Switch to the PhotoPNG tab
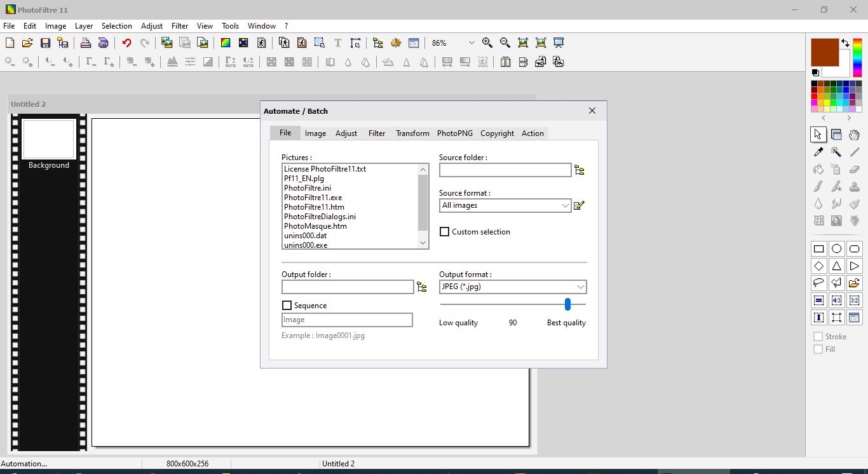This screenshot has width=868, height=474. [455, 133]
